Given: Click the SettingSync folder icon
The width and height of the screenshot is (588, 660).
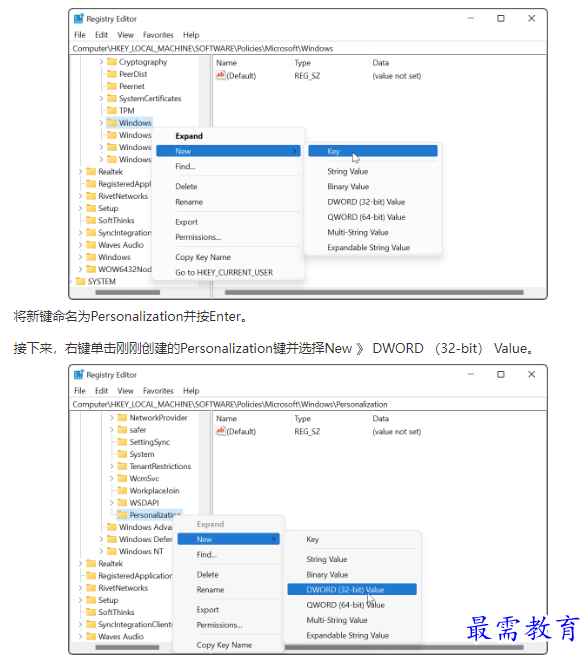Looking at the screenshot, I should 122,442.
